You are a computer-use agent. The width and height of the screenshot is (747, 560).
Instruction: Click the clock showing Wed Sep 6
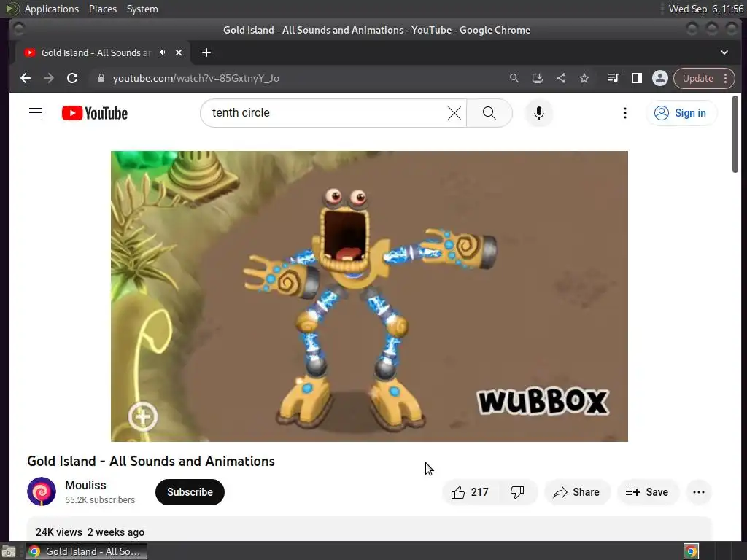pos(706,9)
